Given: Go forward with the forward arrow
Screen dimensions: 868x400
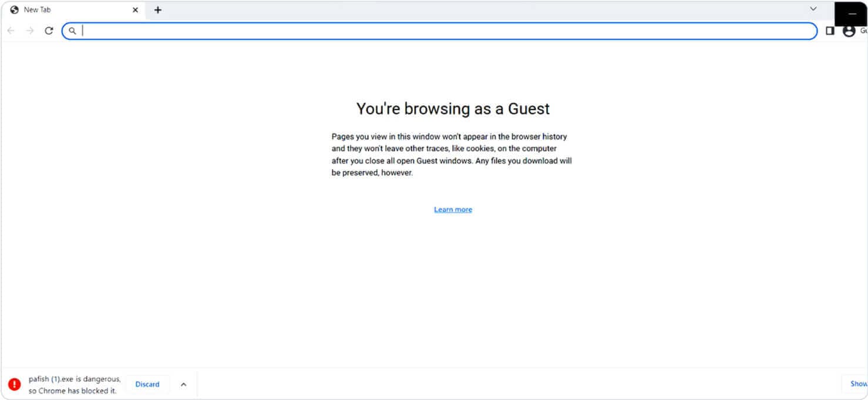Looking at the screenshot, I should (30, 31).
